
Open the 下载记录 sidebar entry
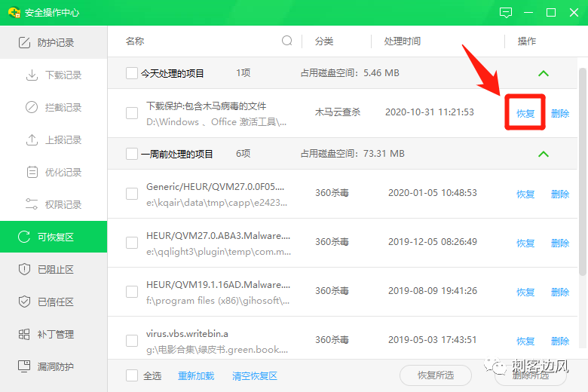pyautogui.click(x=54, y=75)
